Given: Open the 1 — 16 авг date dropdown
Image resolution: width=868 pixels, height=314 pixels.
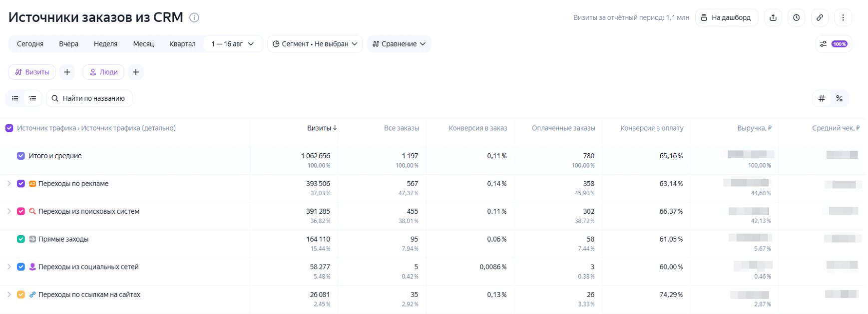Looking at the screenshot, I should click(x=233, y=44).
